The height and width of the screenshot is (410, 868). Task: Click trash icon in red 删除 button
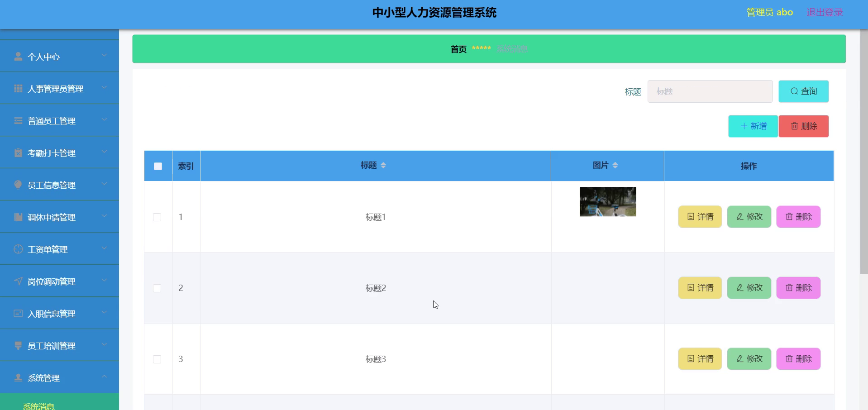pyautogui.click(x=794, y=126)
